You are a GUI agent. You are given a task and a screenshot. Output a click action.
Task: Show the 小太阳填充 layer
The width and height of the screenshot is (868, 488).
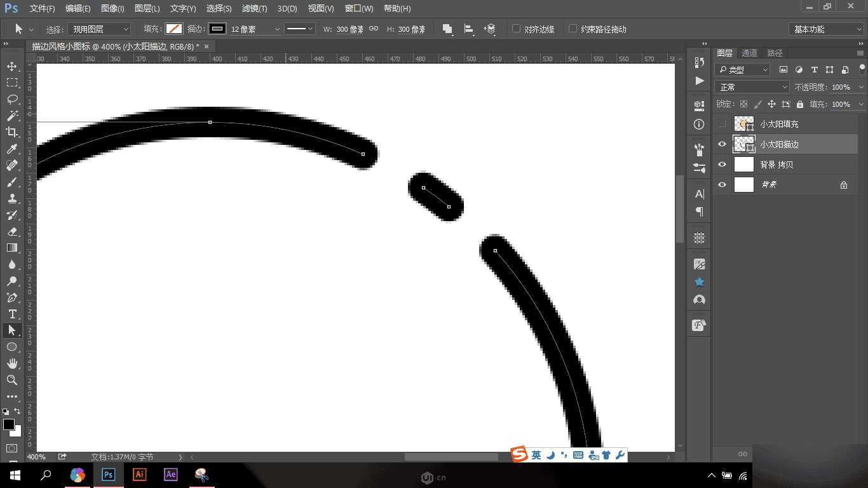pos(722,124)
